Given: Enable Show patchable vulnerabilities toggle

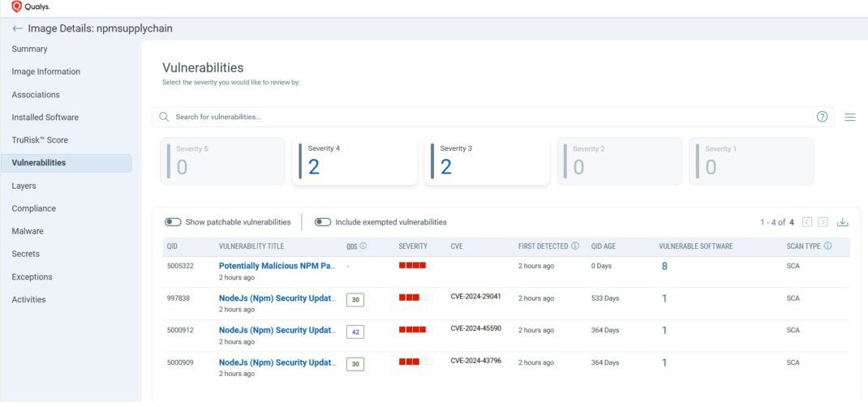Looking at the screenshot, I should [x=173, y=222].
